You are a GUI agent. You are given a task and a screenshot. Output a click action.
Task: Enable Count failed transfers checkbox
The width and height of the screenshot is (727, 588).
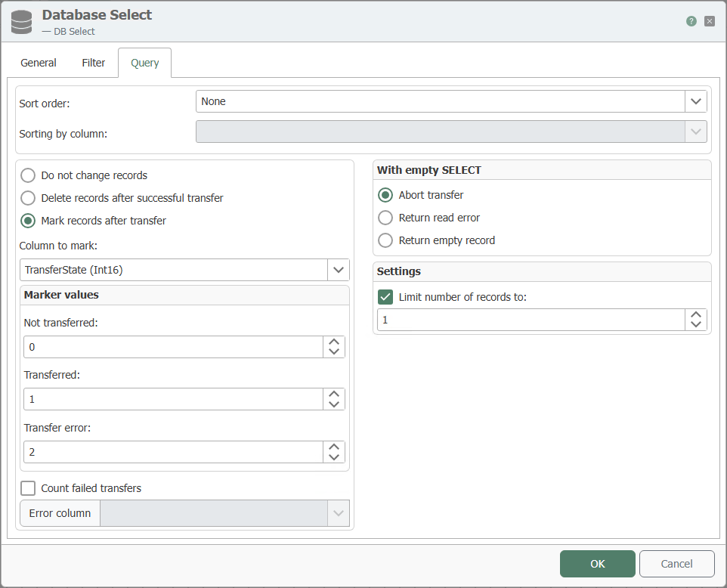(28, 488)
